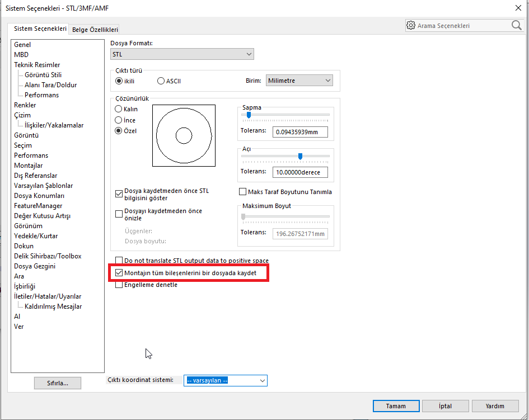Click the Tamam button

[x=395, y=406]
